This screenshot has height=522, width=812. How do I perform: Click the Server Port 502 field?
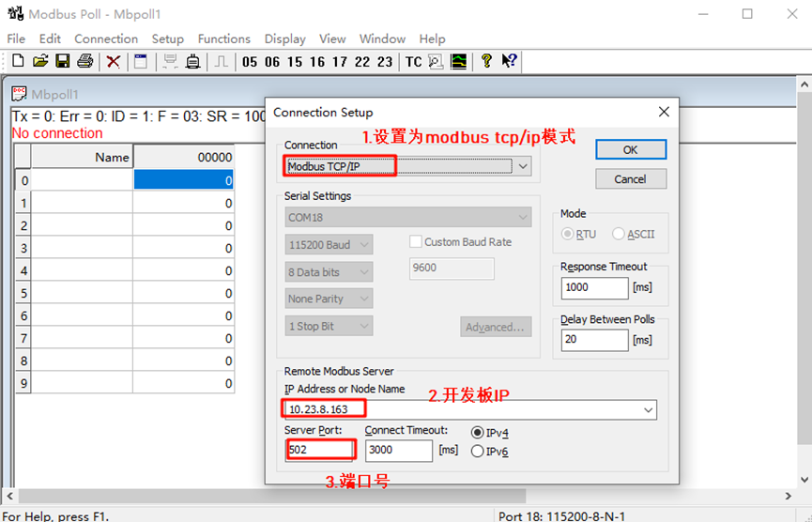[x=319, y=450]
